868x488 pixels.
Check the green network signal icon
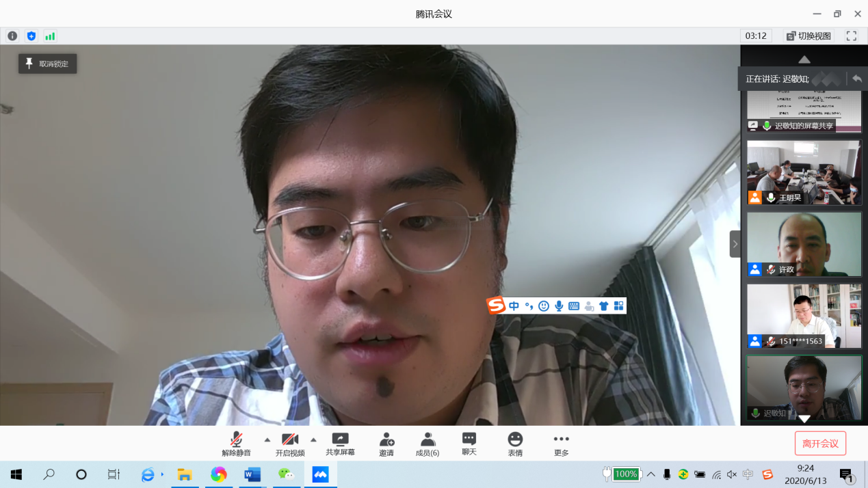50,36
